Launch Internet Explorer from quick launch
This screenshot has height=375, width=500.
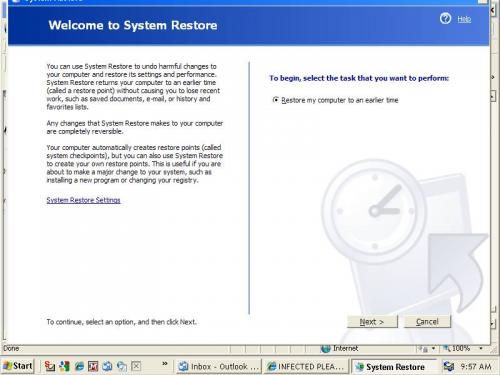click(79, 366)
